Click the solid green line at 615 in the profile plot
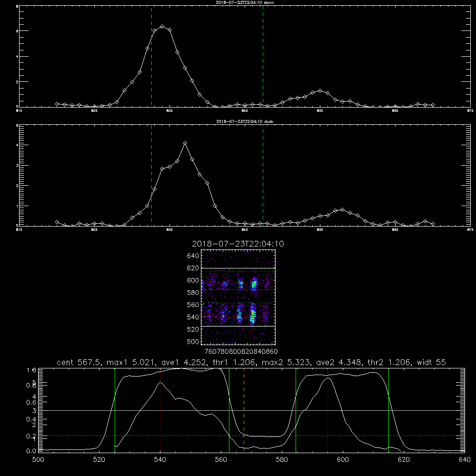 tap(388, 410)
